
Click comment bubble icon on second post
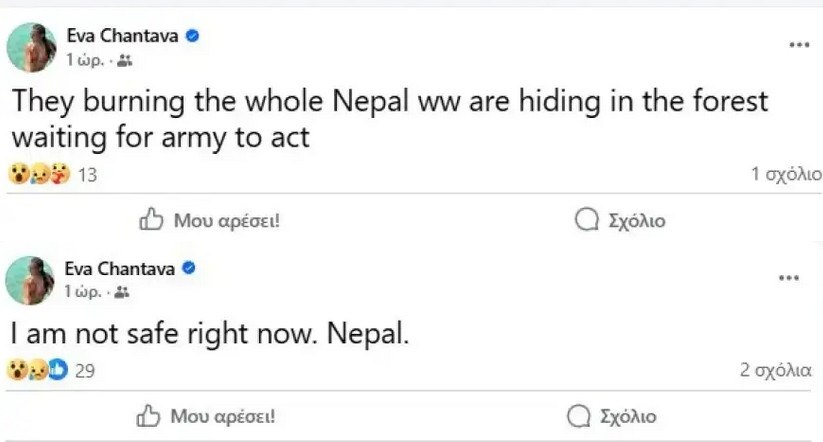click(x=579, y=415)
